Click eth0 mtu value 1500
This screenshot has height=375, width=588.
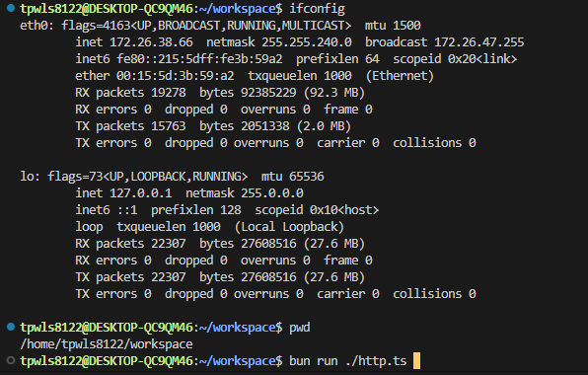[x=406, y=26]
